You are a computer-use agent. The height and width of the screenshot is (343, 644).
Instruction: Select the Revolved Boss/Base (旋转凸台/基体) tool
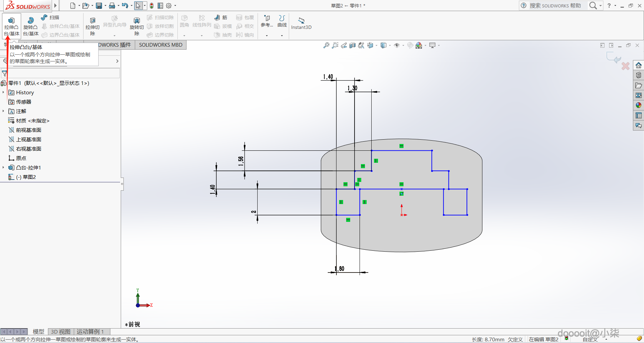[x=31, y=26]
